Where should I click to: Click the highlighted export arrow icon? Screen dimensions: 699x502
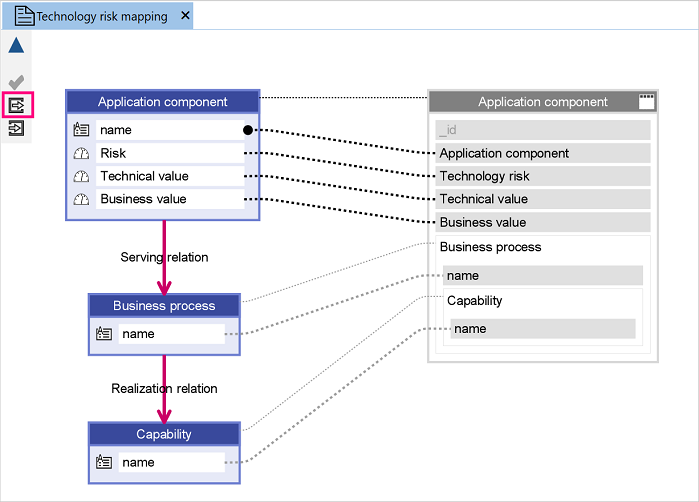point(16,106)
